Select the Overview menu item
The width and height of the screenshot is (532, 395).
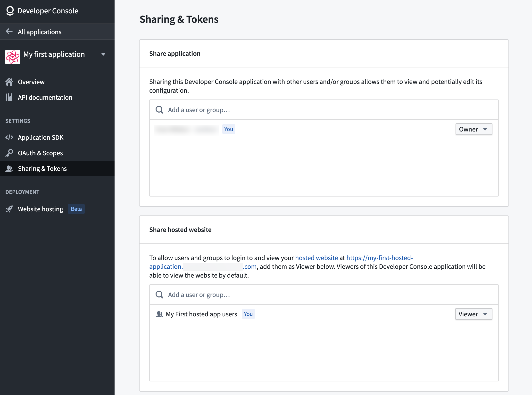tap(31, 82)
